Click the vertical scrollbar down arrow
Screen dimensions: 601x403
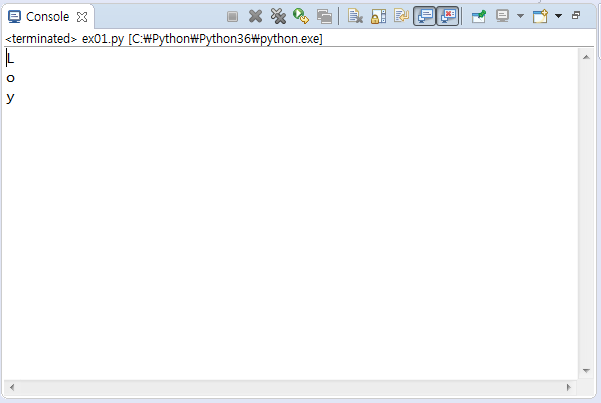[x=586, y=370]
